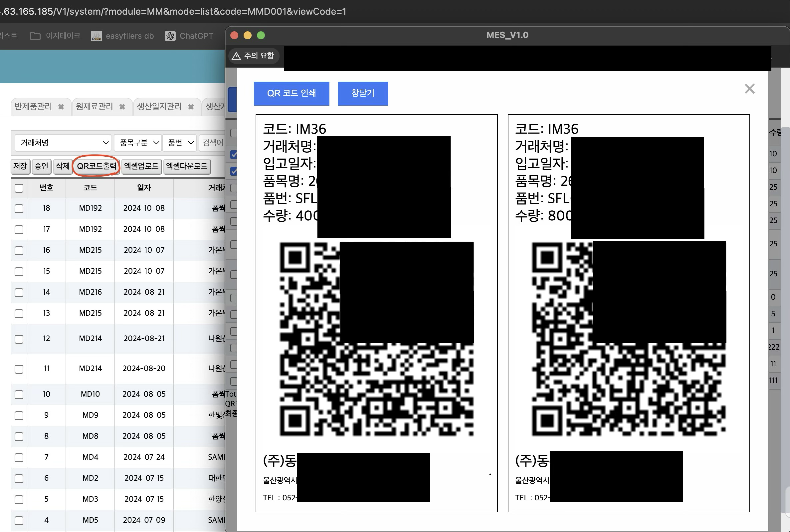
Task: Click date 2024-08-20 in row 11
Action: (144, 369)
